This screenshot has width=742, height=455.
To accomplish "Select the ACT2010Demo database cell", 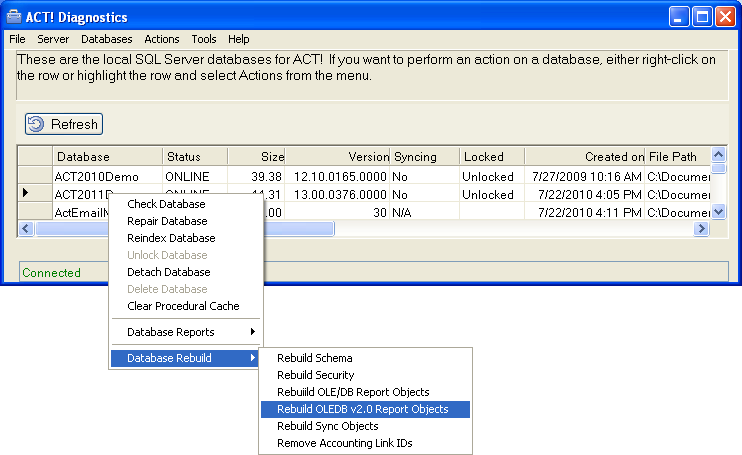I will click(107, 176).
